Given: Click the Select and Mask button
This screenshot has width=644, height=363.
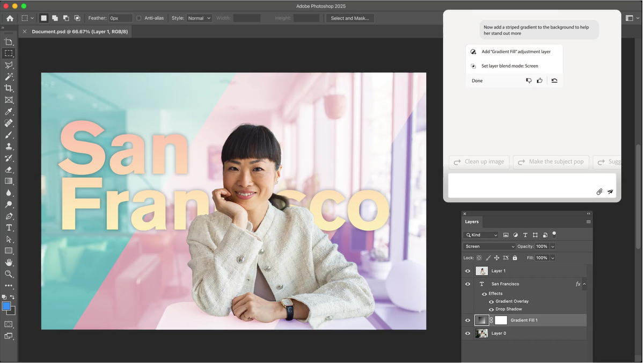Looking at the screenshot, I should [349, 18].
